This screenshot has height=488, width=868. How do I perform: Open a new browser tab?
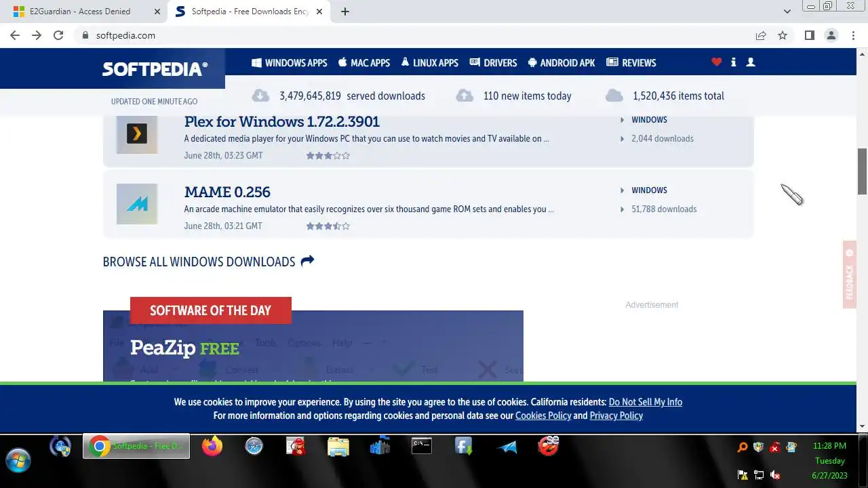tap(344, 12)
